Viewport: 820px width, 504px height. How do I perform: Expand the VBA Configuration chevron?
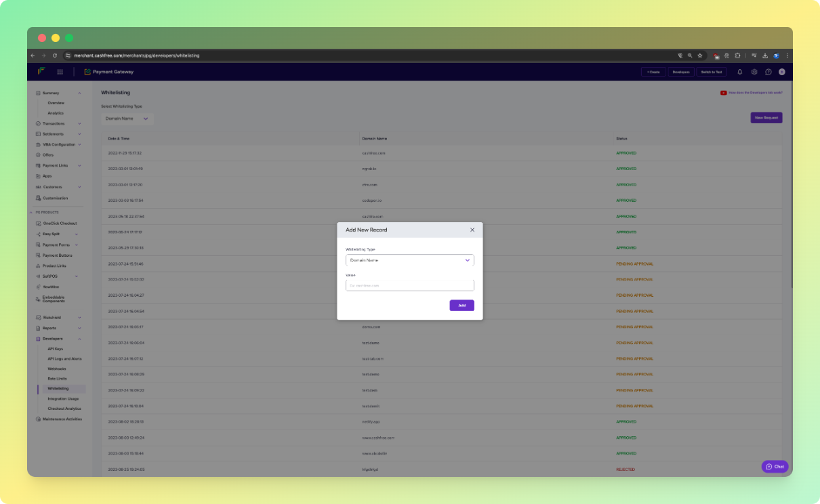(79, 144)
